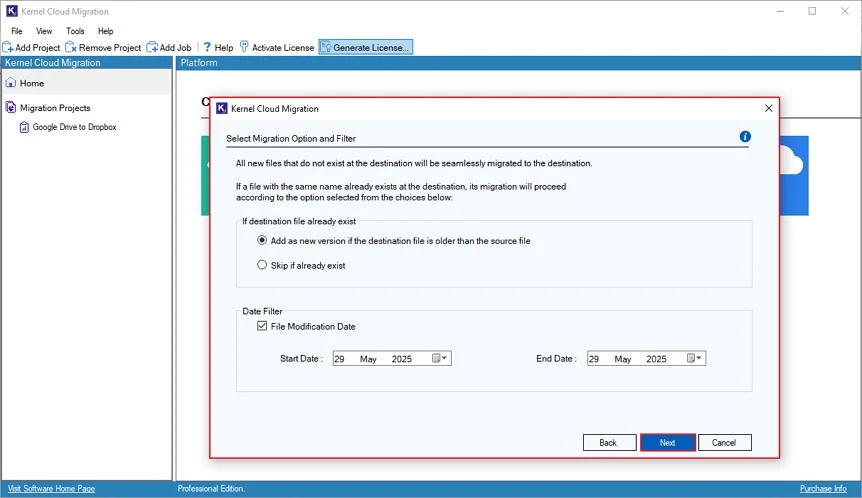Viewport: 862px width, 498px height.
Task: Click the Next button
Action: pos(667,442)
